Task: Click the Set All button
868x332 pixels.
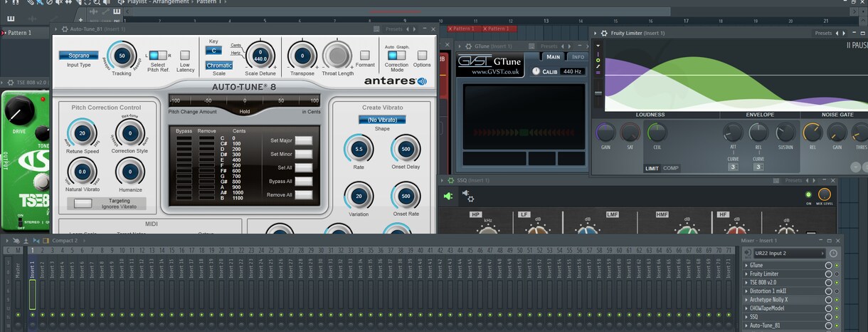Action: click(304, 167)
